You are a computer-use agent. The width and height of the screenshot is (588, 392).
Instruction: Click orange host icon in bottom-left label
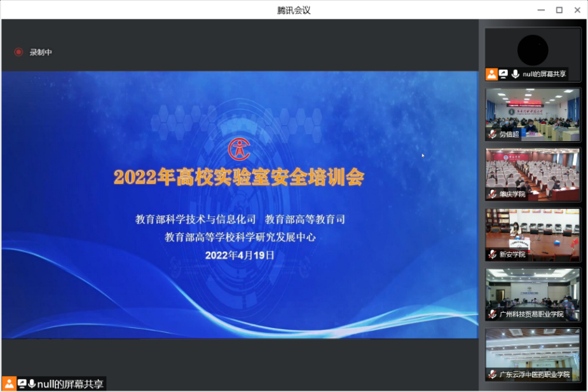coord(9,384)
